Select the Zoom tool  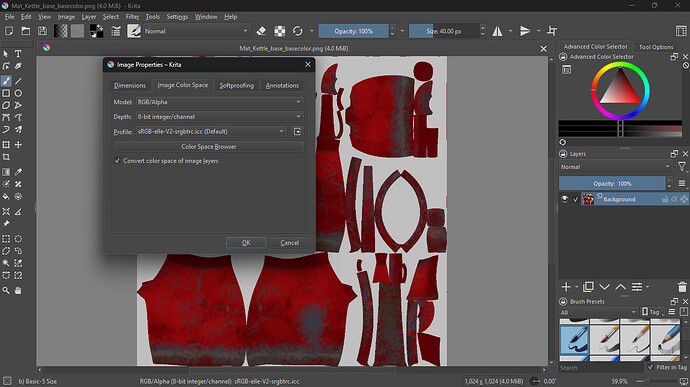6,291
